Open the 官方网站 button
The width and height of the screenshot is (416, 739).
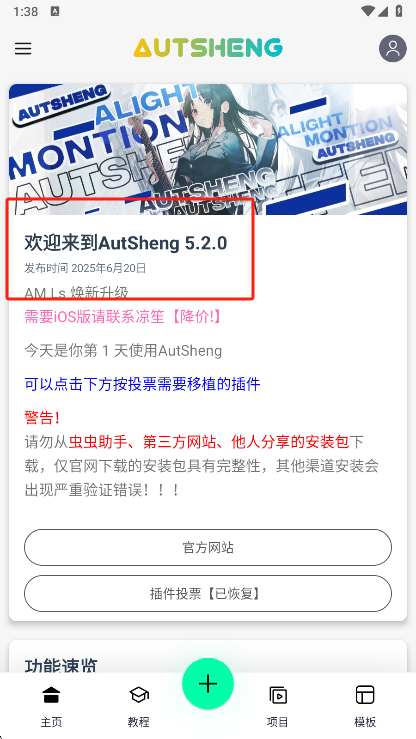pyautogui.click(x=208, y=547)
